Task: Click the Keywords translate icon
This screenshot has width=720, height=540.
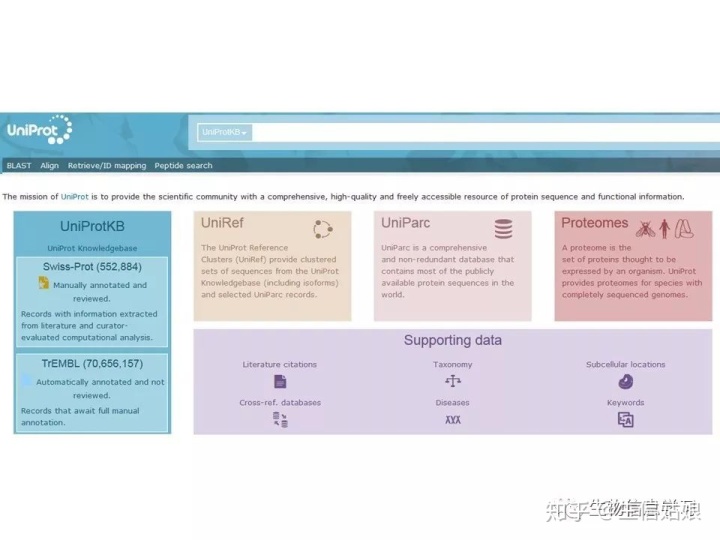Action: pyautogui.click(x=625, y=420)
